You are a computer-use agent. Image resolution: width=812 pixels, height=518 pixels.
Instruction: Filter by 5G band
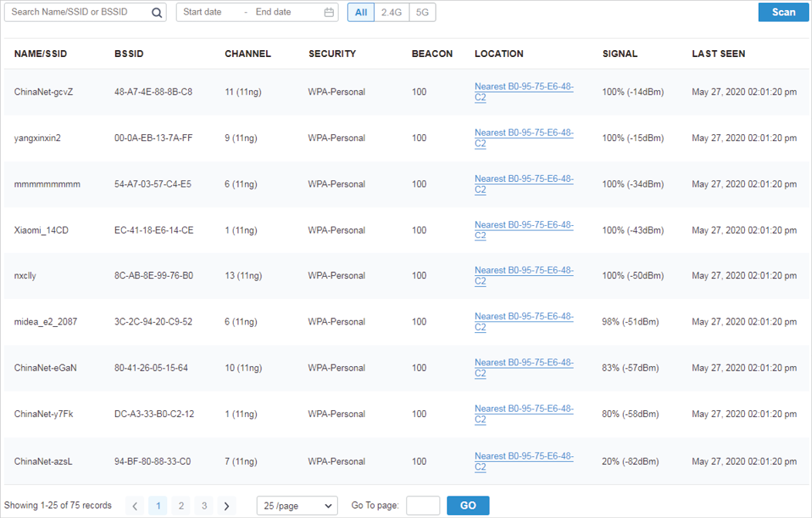click(x=423, y=12)
